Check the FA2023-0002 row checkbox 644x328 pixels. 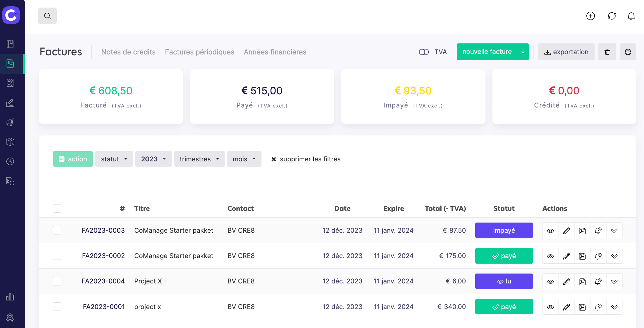coord(57,256)
